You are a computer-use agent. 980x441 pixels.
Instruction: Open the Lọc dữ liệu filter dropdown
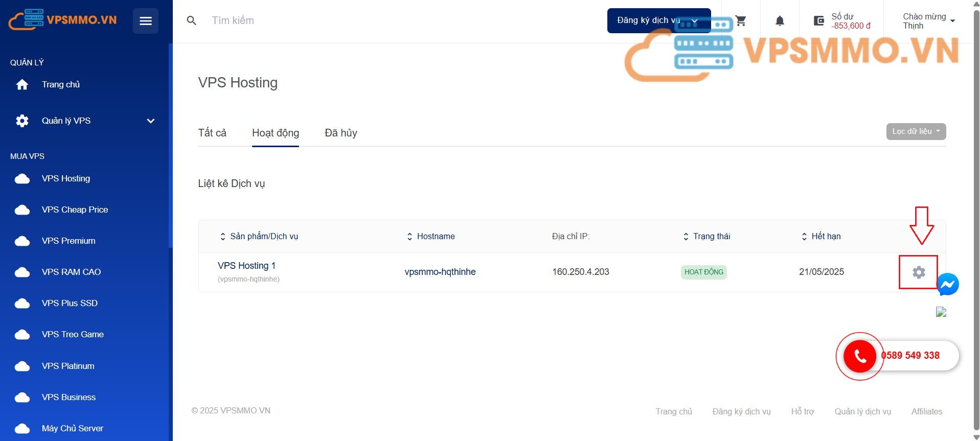point(916,132)
